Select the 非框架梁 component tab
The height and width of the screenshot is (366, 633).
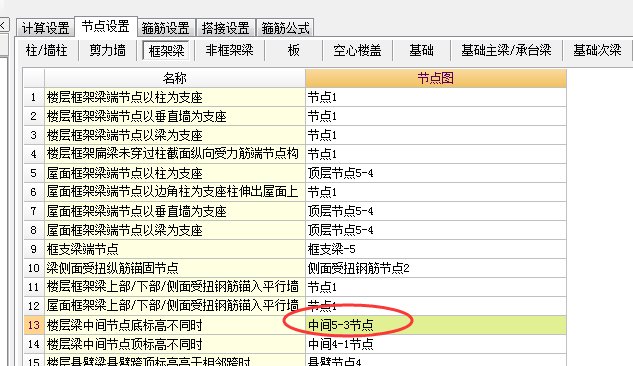[x=229, y=50]
